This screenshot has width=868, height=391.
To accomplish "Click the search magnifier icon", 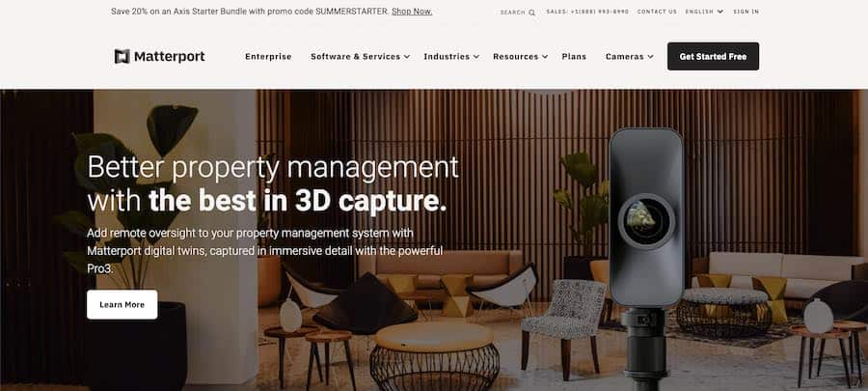I will (x=531, y=13).
